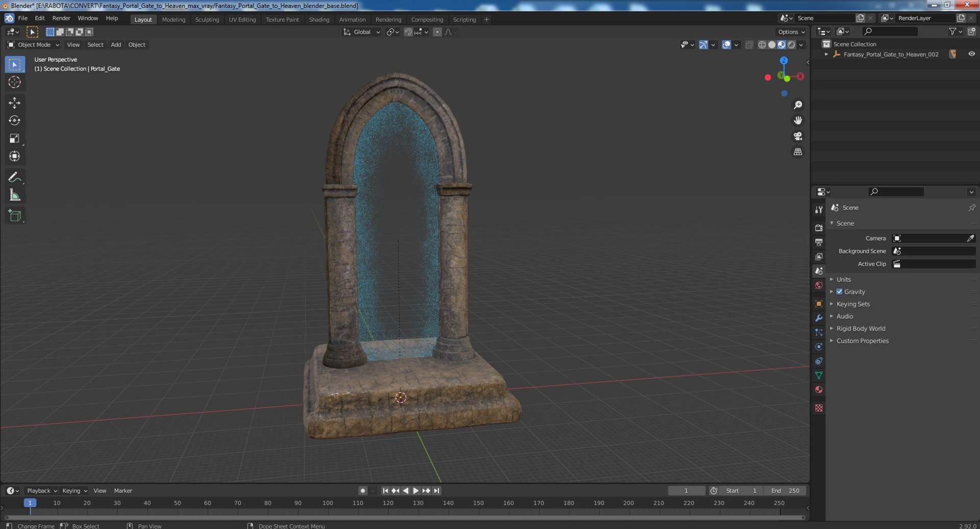Select the Select Box tool
The image size is (980, 529).
(14, 64)
